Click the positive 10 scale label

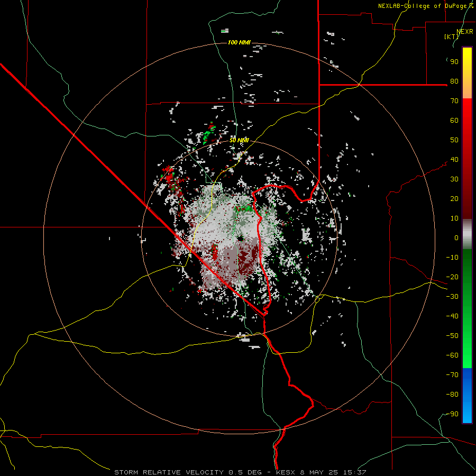pyautogui.click(x=454, y=218)
